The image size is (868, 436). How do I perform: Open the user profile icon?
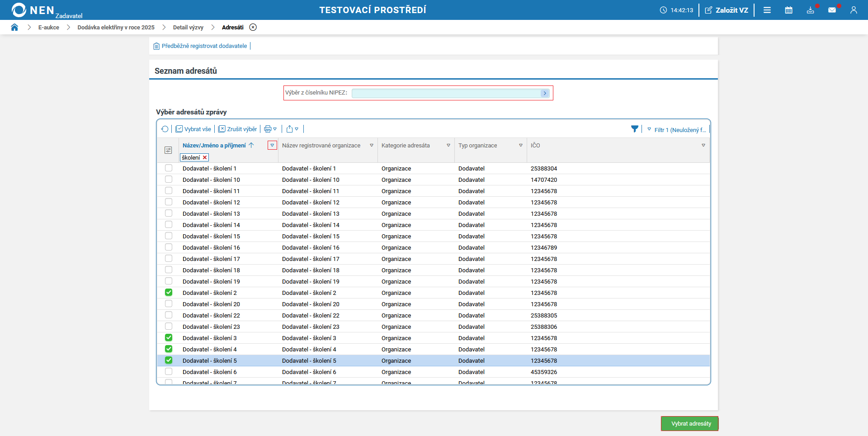pyautogui.click(x=854, y=10)
